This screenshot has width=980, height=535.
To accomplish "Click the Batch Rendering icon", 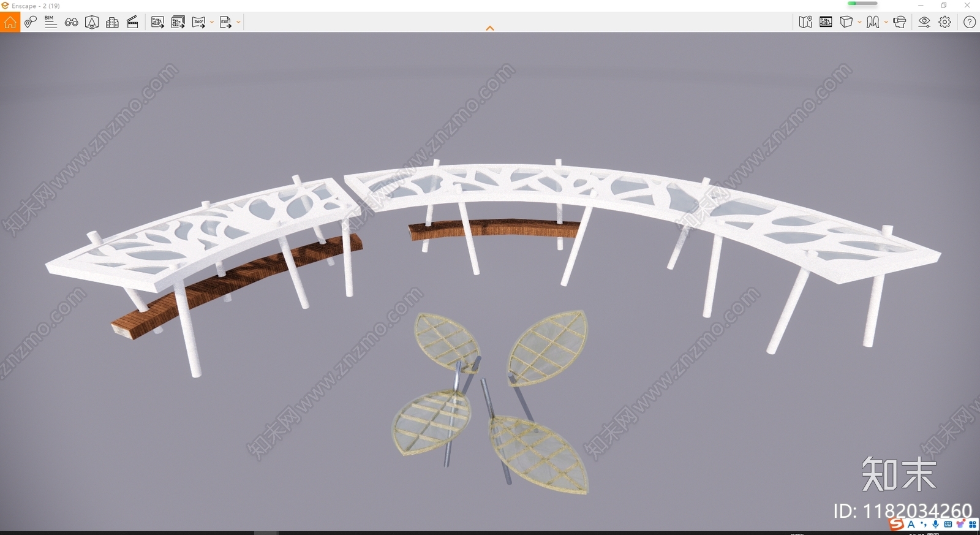I will click(178, 23).
